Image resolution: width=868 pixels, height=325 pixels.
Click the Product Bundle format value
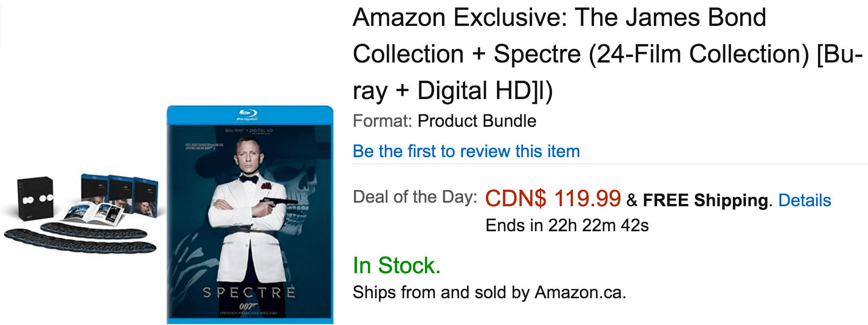click(x=476, y=120)
